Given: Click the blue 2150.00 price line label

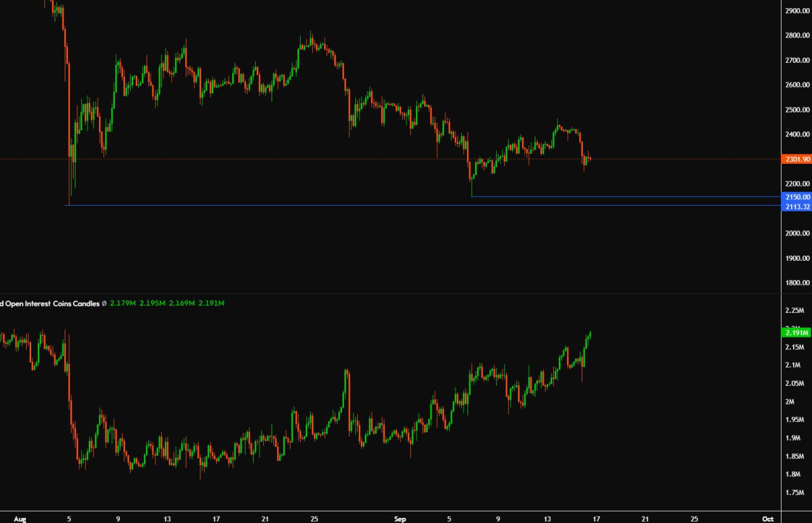Looking at the screenshot, I should click(x=797, y=197).
